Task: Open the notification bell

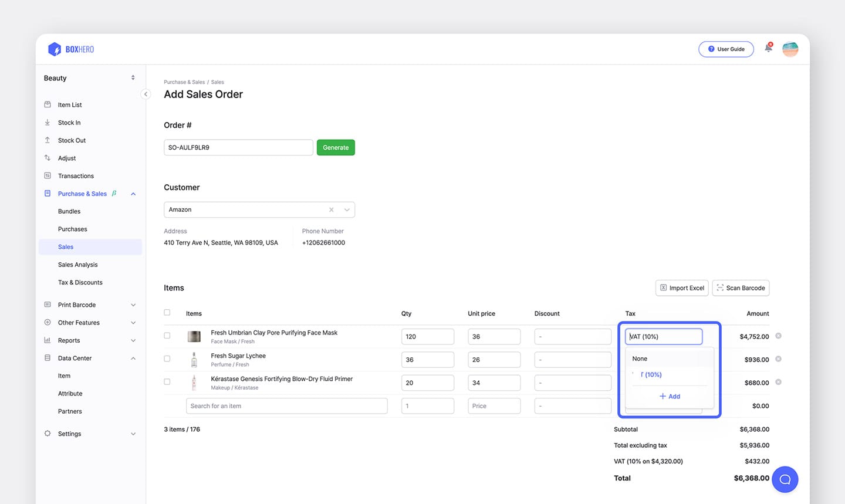Action: pos(768,49)
